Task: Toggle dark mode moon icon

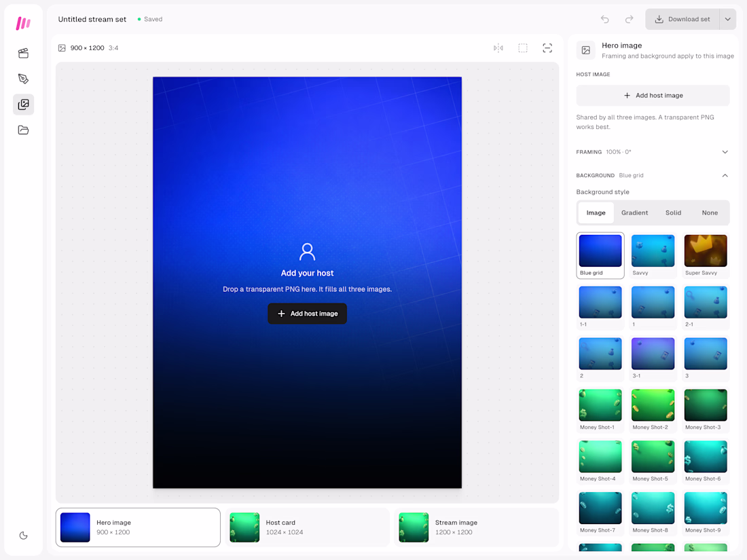Action: tap(23, 536)
